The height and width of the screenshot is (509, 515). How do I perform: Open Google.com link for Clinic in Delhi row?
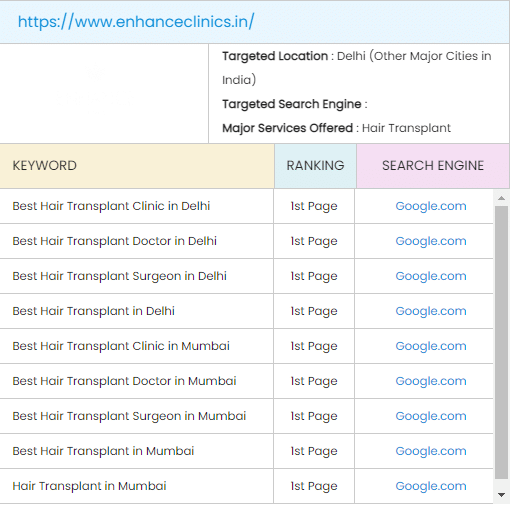click(431, 206)
